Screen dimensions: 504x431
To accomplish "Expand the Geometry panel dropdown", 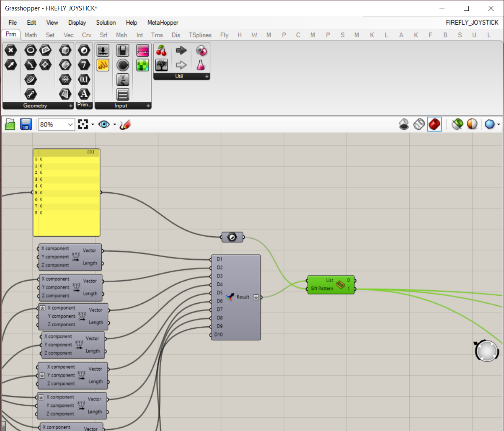I will 70,106.
